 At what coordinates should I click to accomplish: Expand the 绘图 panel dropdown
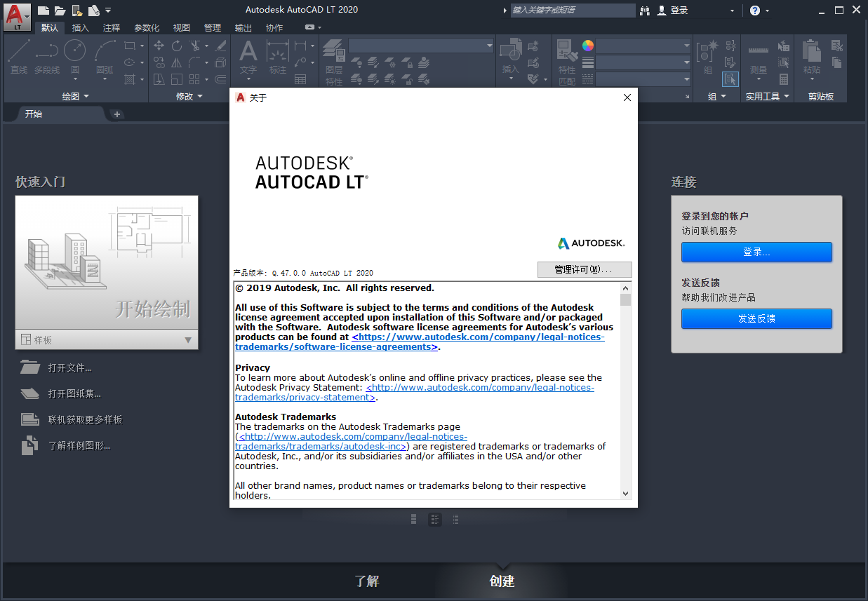pos(86,95)
